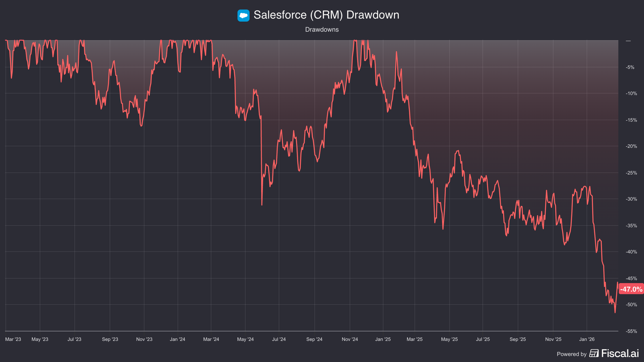Click the -15% y-axis label
The width and height of the screenshot is (644, 362).
631,120
